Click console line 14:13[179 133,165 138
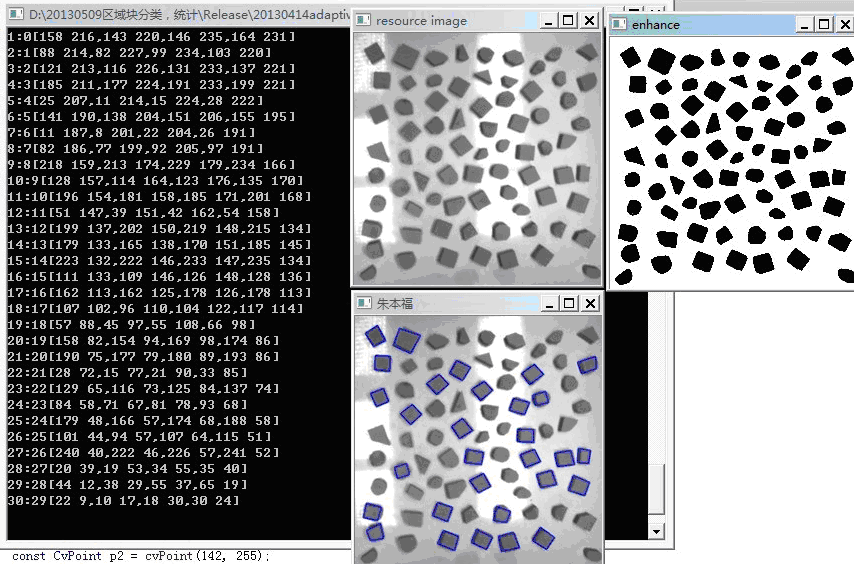This screenshot has width=861, height=565. pos(159,244)
